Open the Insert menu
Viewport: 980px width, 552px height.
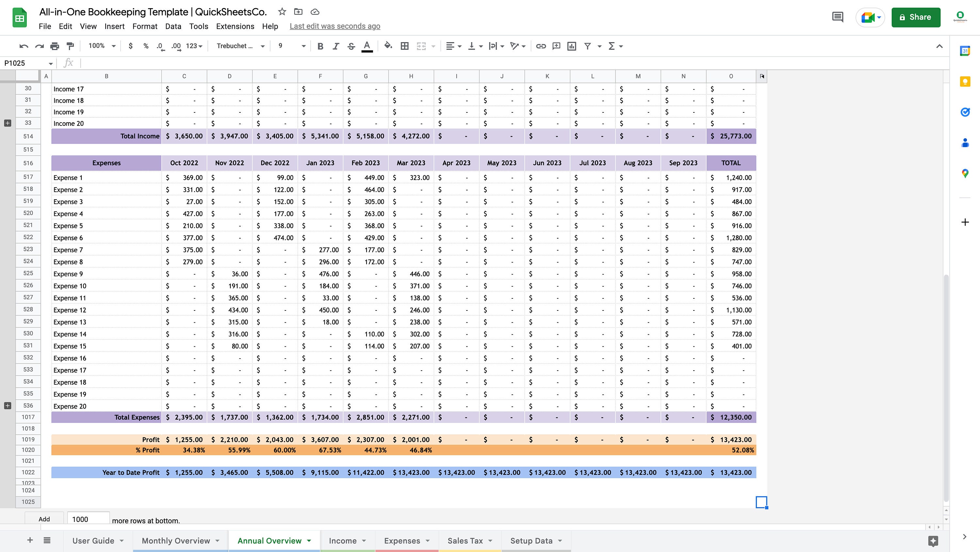coord(115,26)
